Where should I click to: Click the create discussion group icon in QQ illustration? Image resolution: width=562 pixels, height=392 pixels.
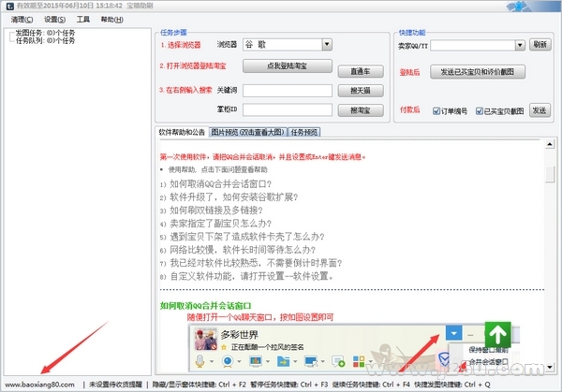(x=338, y=361)
